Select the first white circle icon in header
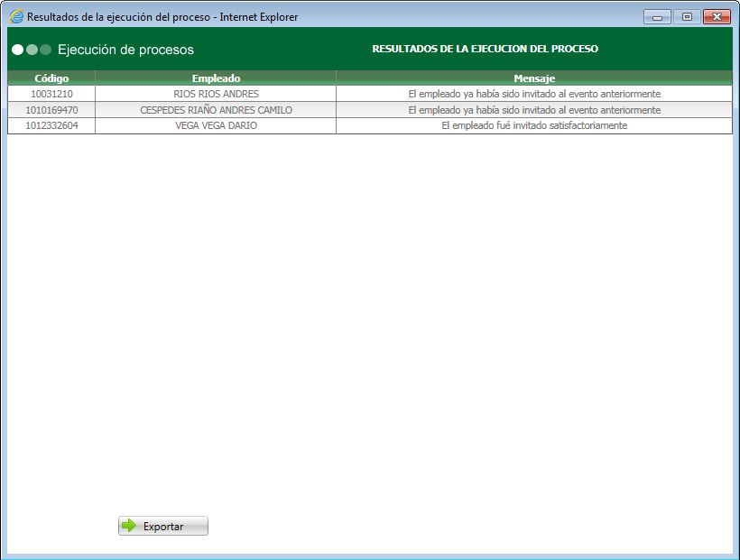This screenshot has width=740, height=560. [17, 51]
